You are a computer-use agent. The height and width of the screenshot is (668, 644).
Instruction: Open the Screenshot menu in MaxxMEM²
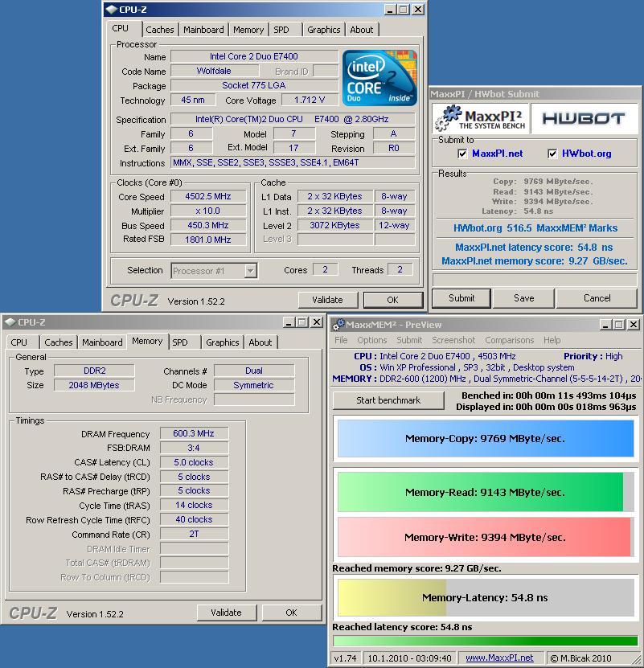pos(453,340)
